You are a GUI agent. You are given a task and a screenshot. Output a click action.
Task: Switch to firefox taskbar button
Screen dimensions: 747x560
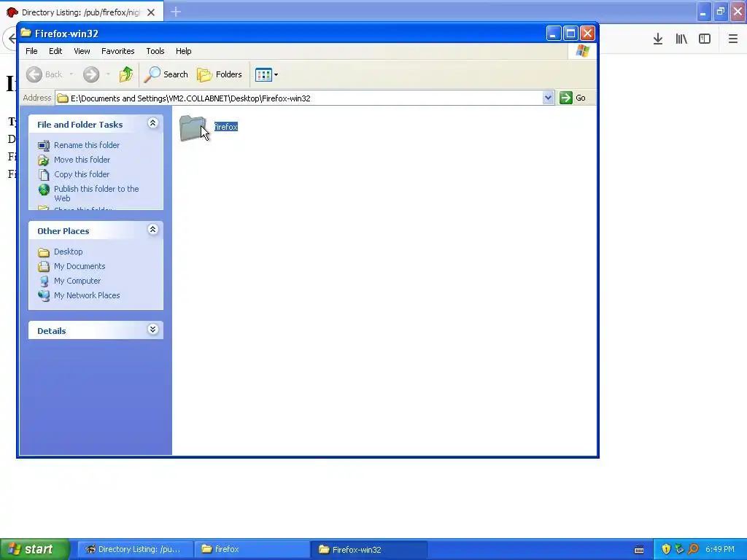click(252, 549)
